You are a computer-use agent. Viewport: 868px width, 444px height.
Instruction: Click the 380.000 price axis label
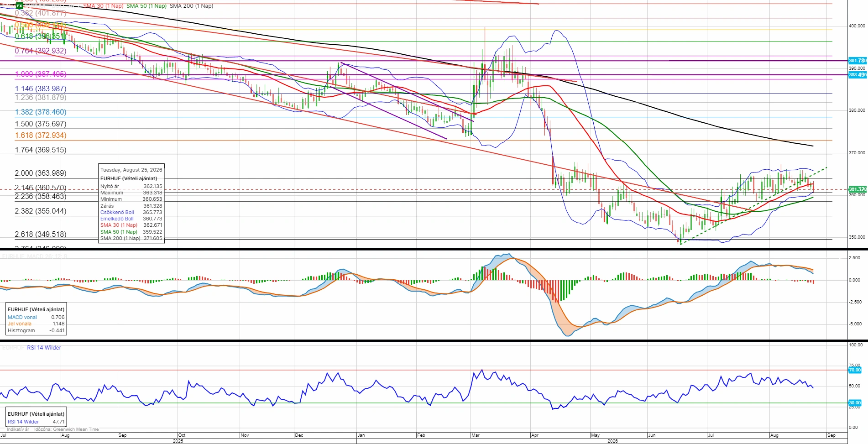pos(857,110)
